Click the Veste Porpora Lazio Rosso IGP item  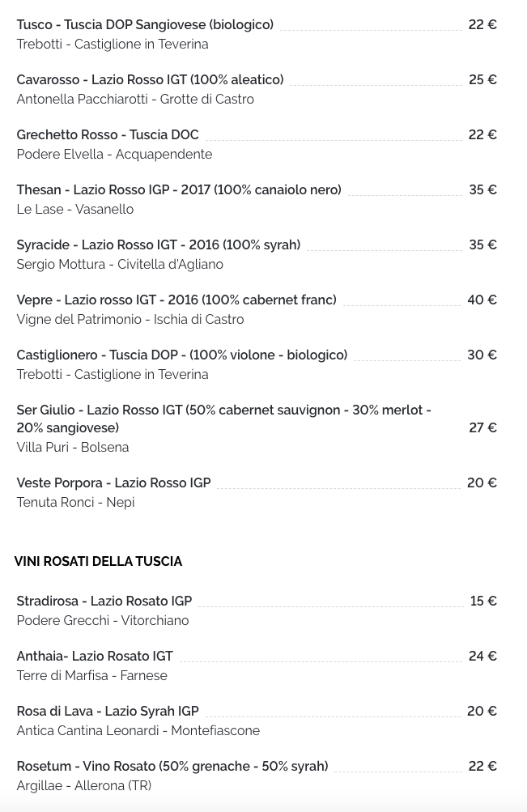click(x=114, y=483)
